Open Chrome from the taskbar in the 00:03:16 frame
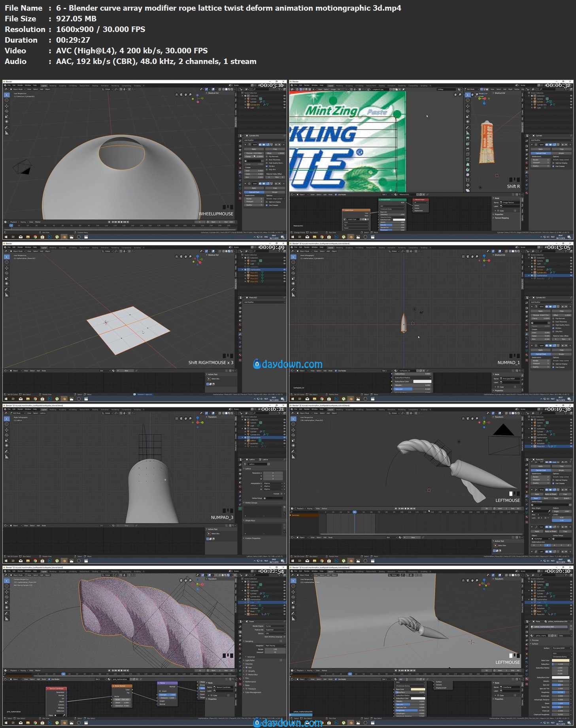Viewport: 576px width, 728px height. (x=35, y=237)
